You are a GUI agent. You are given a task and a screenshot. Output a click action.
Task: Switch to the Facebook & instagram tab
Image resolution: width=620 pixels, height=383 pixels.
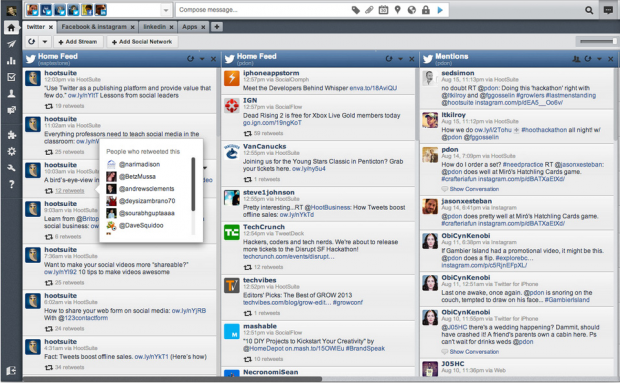[x=94, y=27]
